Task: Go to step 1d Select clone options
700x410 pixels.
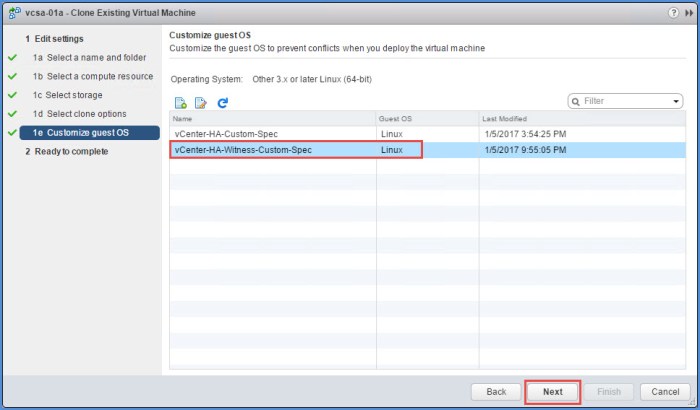Action: pos(79,114)
